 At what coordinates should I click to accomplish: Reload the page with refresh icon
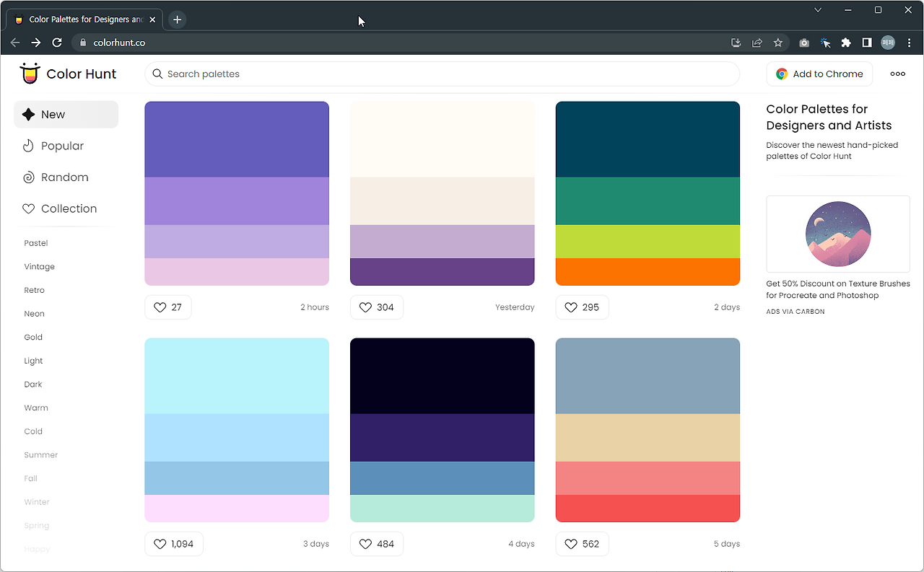tap(57, 43)
